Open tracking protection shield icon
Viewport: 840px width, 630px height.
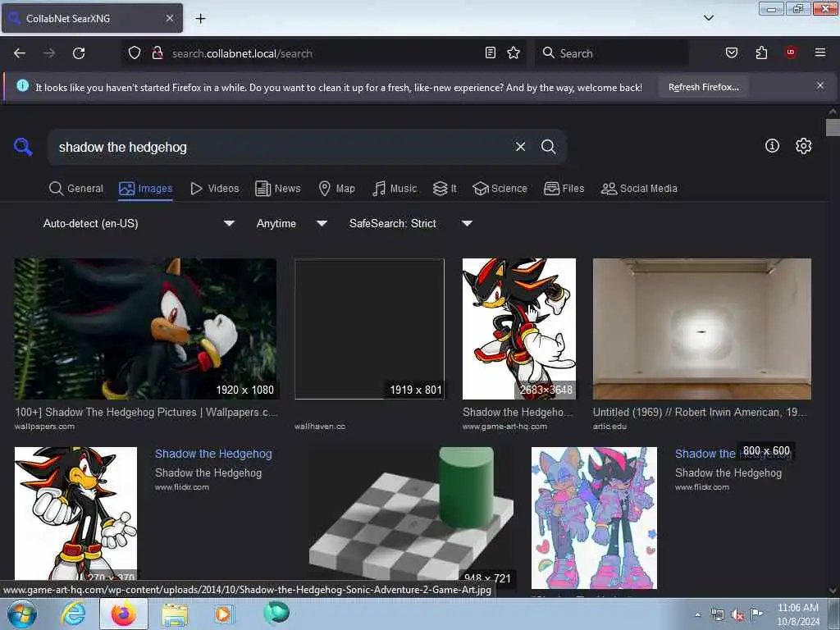pyautogui.click(x=135, y=52)
